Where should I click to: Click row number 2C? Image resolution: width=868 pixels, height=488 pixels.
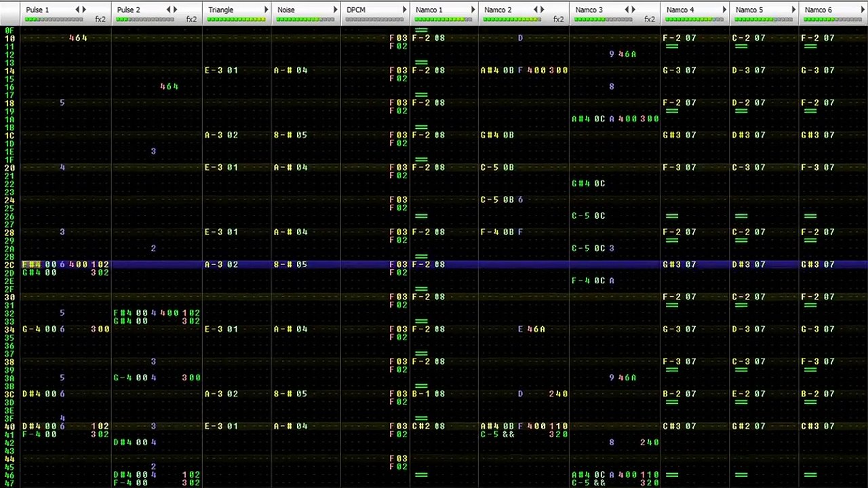(x=9, y=264)
